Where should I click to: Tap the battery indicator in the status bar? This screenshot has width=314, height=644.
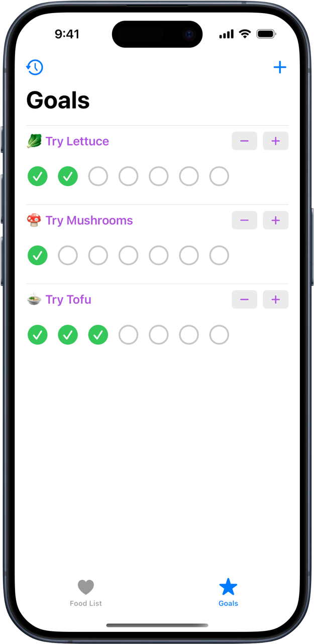click(266, 34)
